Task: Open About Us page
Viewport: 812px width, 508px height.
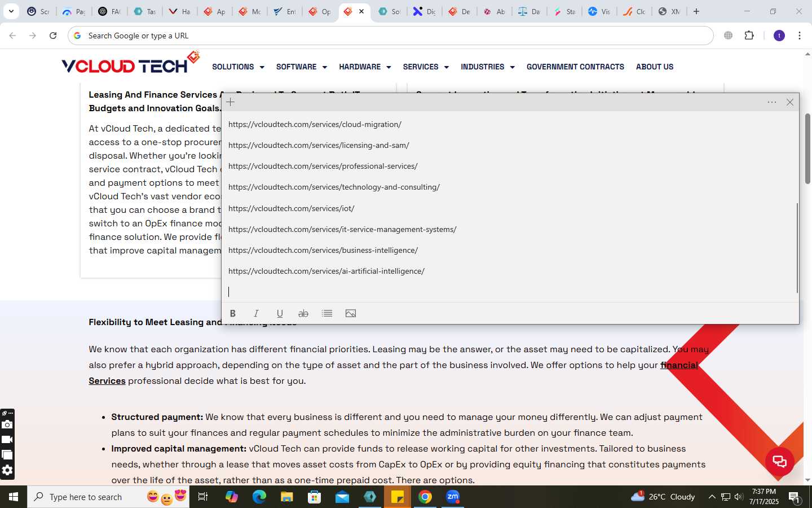Action: pyautogui.click(x=655, y=67)
